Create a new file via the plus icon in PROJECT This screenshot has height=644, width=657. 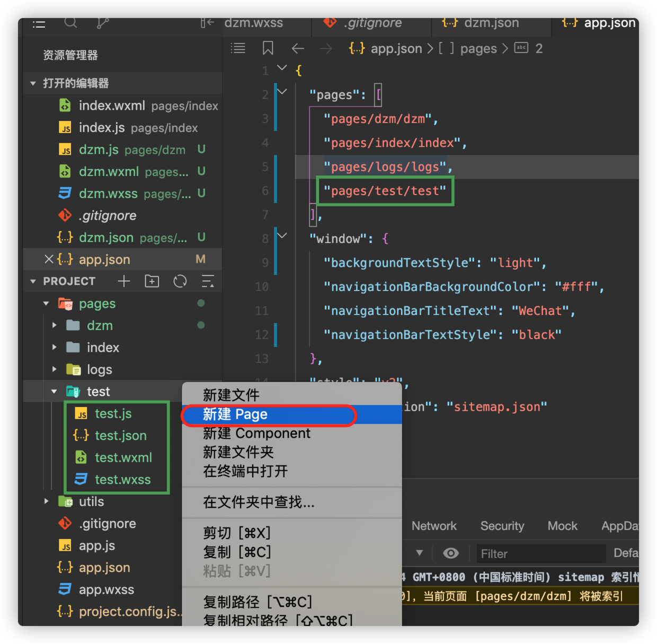123,281
